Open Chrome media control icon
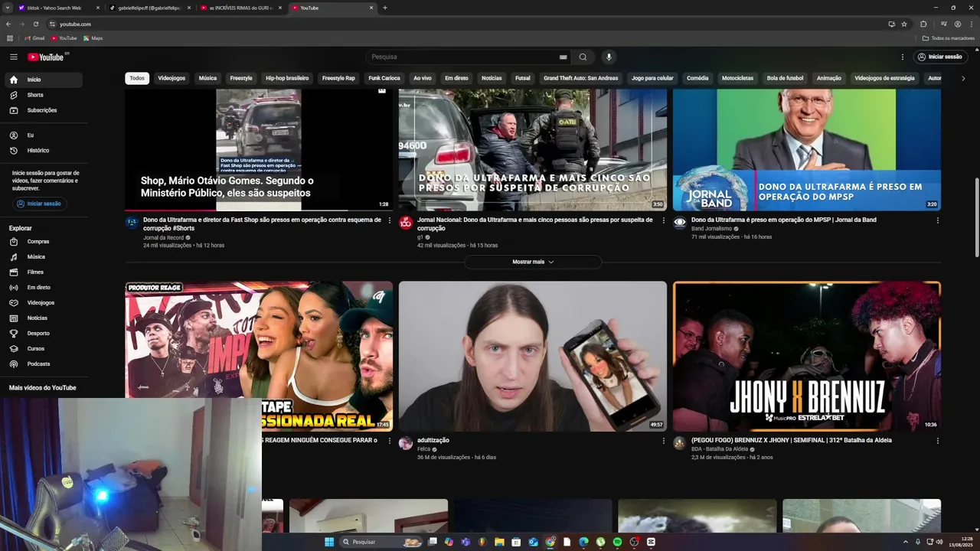Image resolution: width=980 pixels, height=551 pixels. [x=944, y=24]
